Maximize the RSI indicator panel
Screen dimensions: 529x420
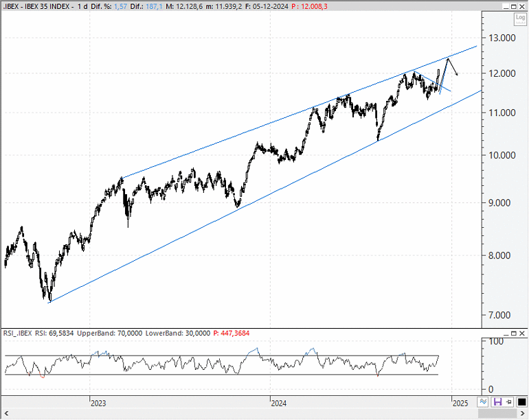click(514, 334)
